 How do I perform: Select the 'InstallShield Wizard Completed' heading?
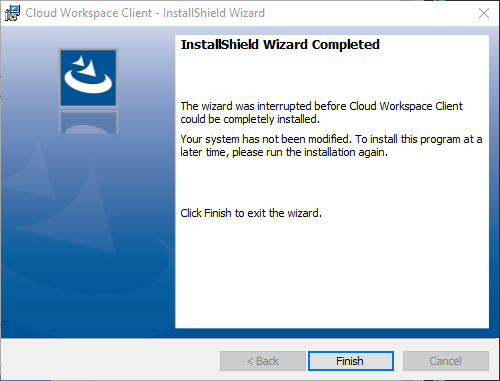coord(280,45)
